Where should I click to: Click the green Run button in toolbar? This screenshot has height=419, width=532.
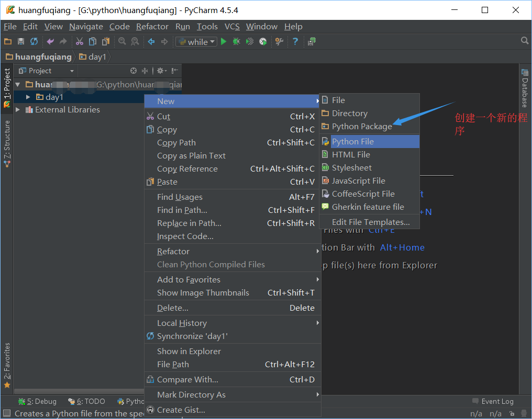224,42
